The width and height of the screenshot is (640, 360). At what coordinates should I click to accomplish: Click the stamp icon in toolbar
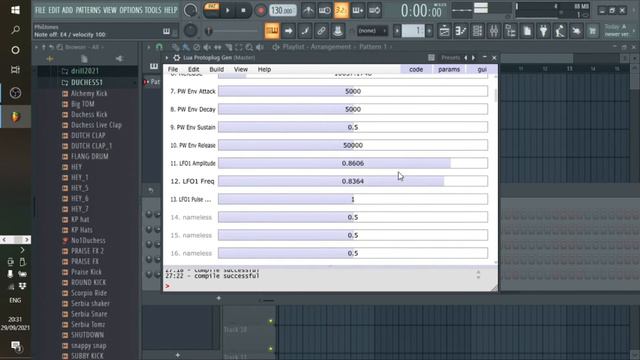(x=338, y=31)
